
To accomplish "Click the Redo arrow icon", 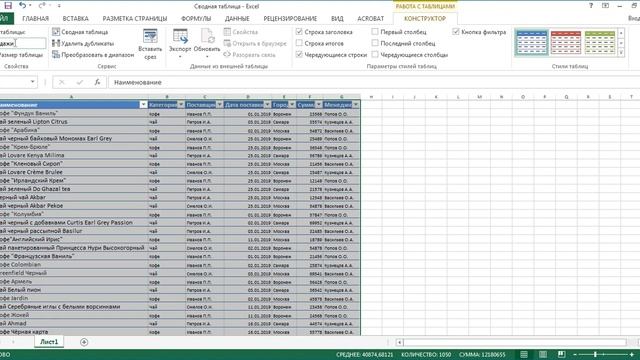I will point(42,5).
